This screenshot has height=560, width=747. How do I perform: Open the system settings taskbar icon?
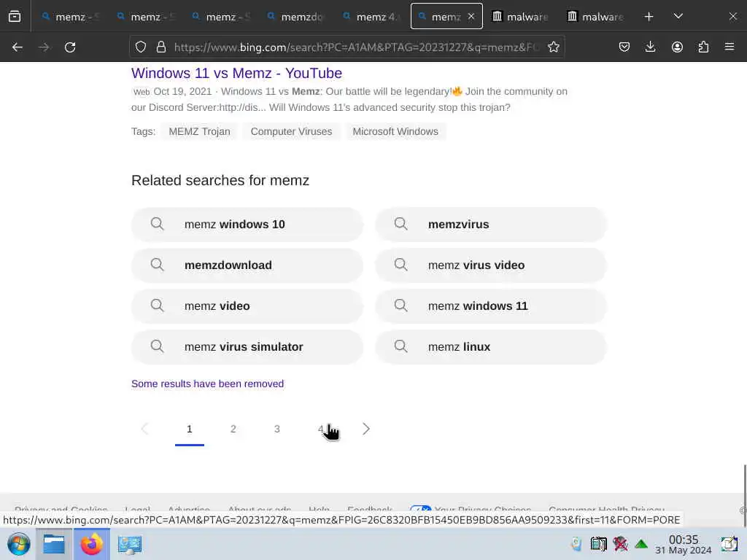pyautogui.click(x=130, y=545)
